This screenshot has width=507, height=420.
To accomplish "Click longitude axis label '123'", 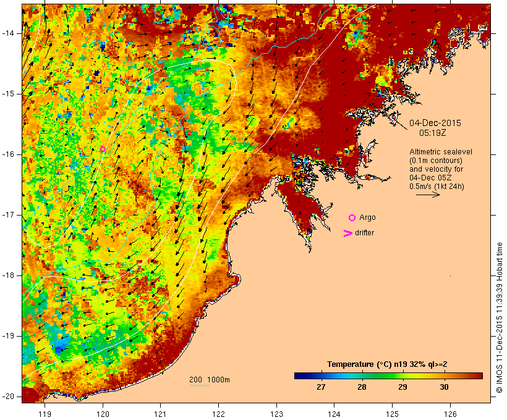I will 276,414.
